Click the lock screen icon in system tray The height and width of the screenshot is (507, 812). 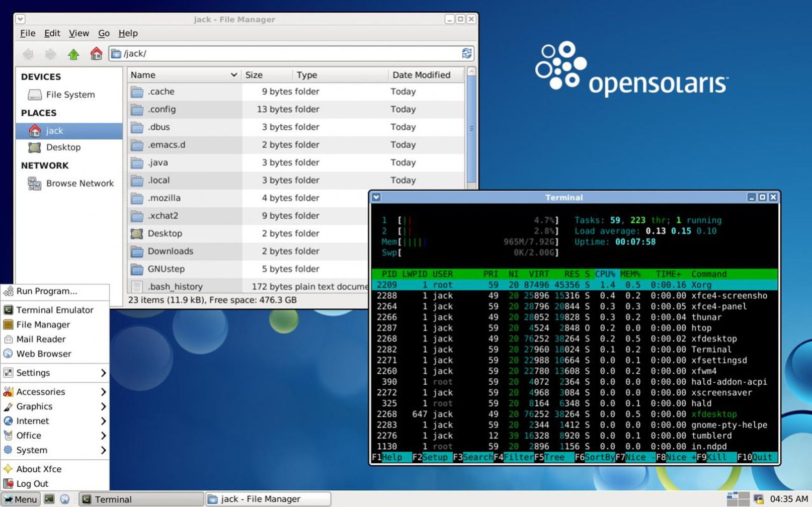pos(759,499)
